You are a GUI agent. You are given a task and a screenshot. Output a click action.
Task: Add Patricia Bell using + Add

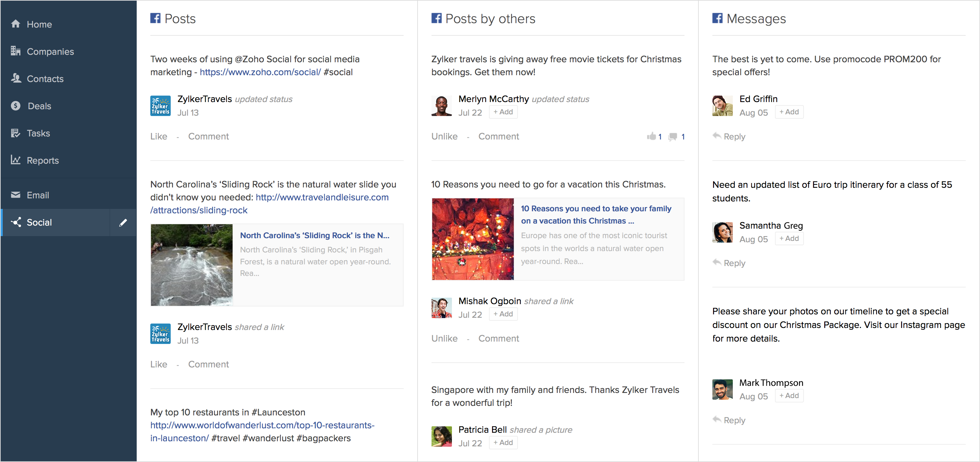503,443
